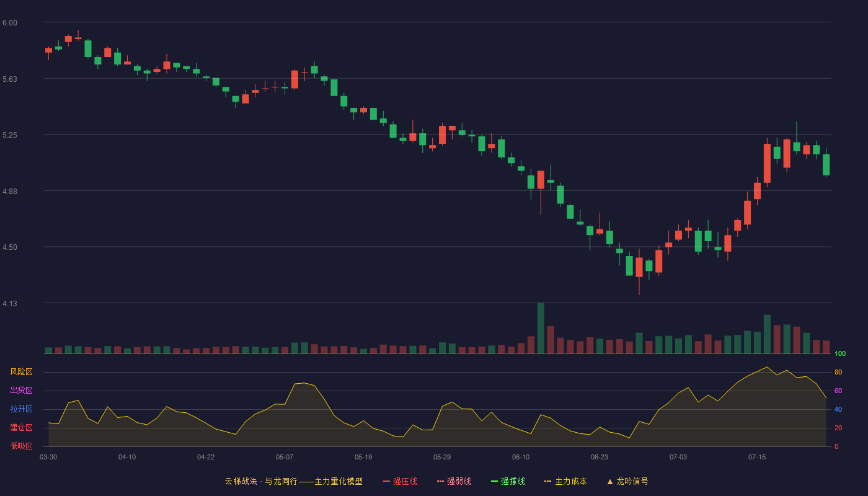Click the 建仓区 zone label
The image size is (868, 496).
(22, 428)
